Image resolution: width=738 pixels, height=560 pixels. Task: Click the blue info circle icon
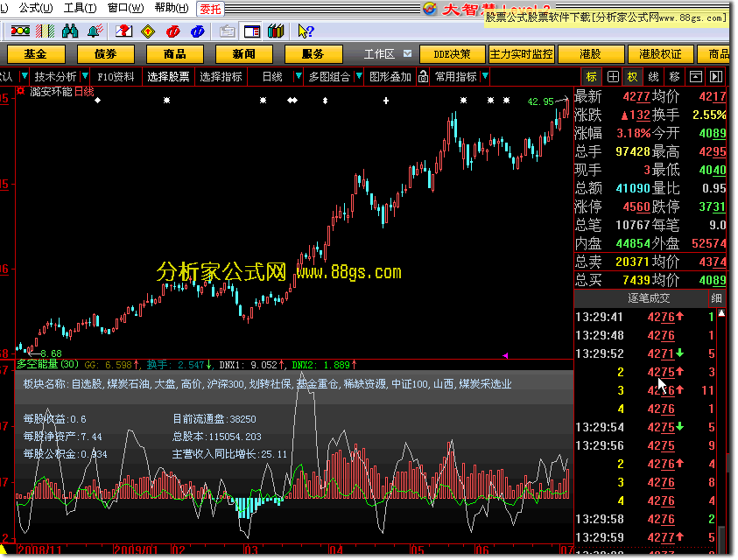(x=197, y=31)
